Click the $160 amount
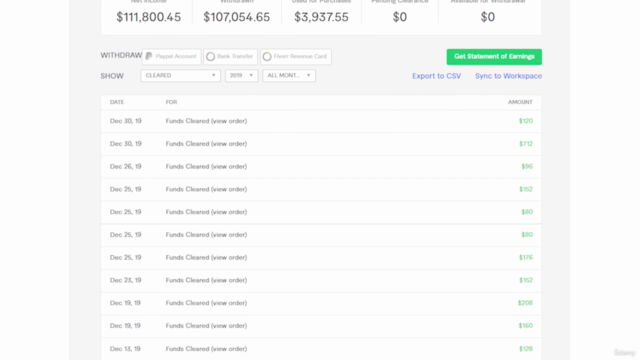Image resolution: width=640 pixels, height=360 pixels. [526, 326]
